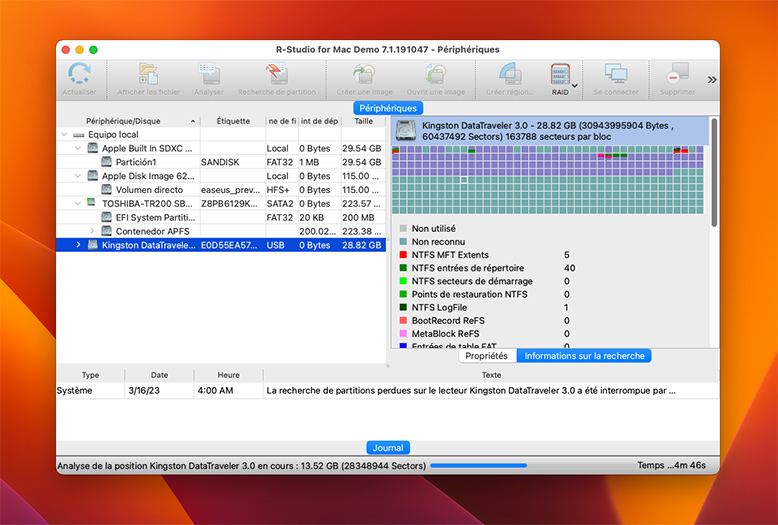
Task: Click the NTFS MFT Extents red swatch
Action: pyautogui.click(x=403, y=255)
